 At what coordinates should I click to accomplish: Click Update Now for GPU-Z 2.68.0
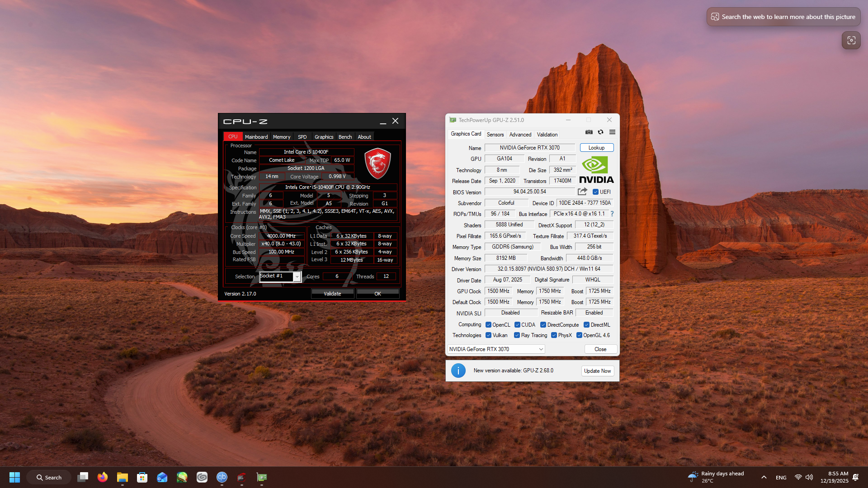point(598,371)
